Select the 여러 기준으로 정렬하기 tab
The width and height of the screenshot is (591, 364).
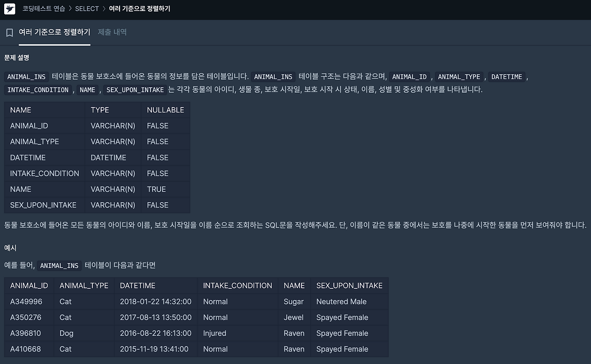click(54, 32)
